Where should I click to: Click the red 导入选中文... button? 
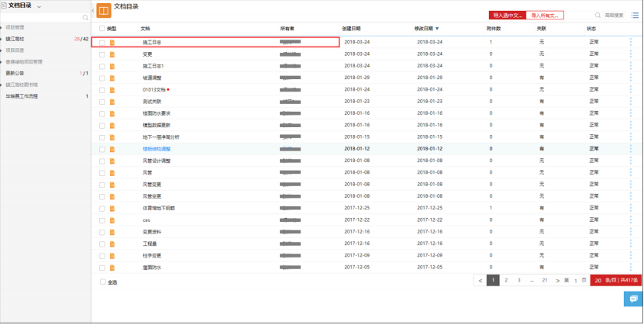tap(508, 16)
